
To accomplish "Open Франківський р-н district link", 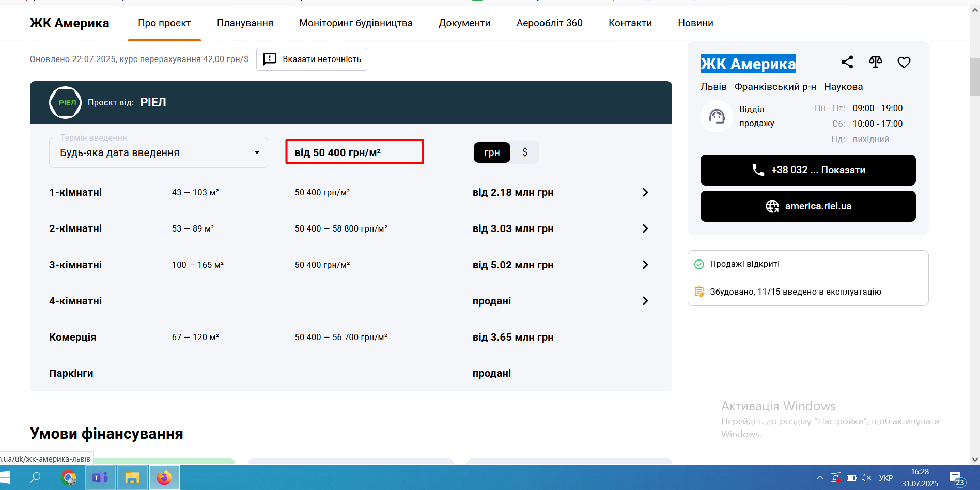I will pyautogui.click(x=775, y=87).
